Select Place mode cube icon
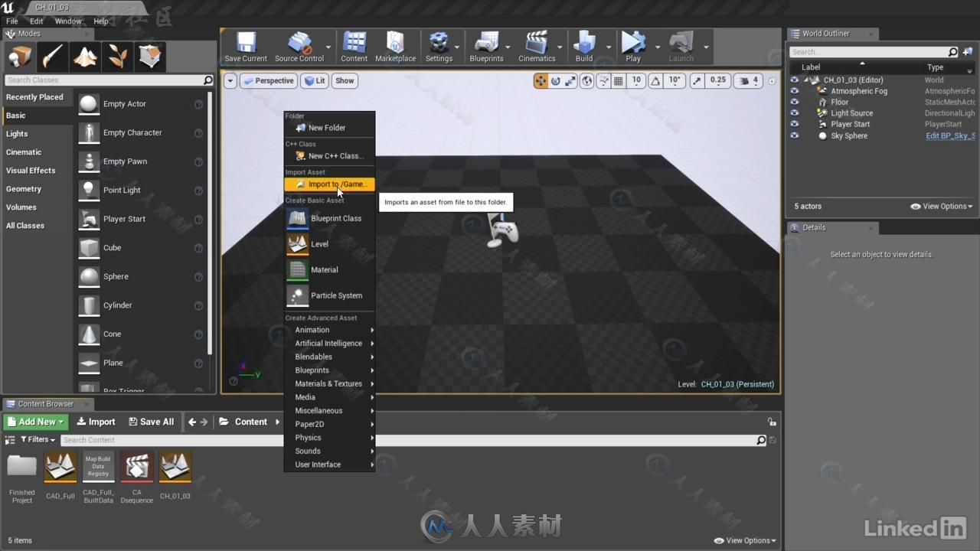Screen dimensions: 980x551 click(x=19, y=57)
